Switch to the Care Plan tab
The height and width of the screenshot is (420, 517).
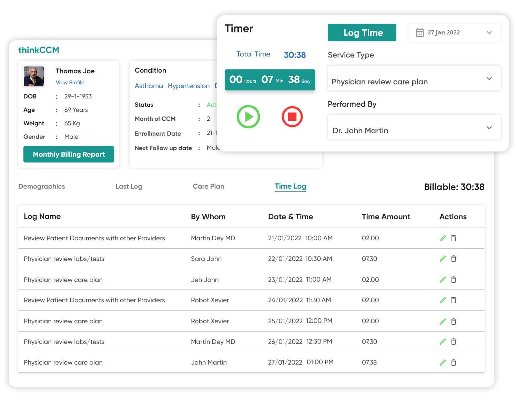coord(208,186)
